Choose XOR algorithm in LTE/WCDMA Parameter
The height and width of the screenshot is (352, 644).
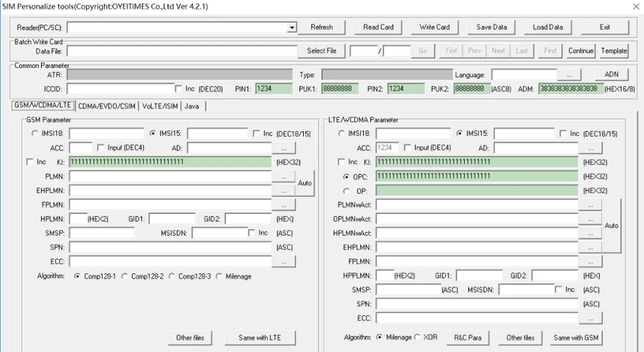(417, 337)
